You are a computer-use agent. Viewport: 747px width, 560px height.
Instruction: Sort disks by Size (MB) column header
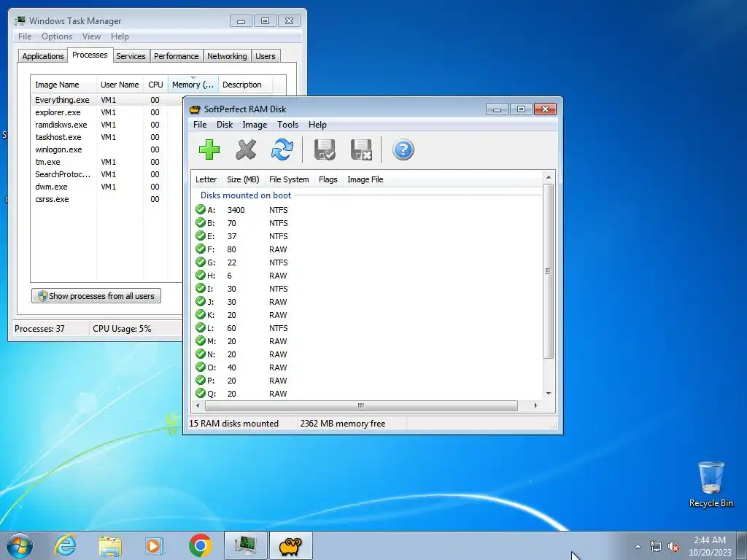click(243, 179)
